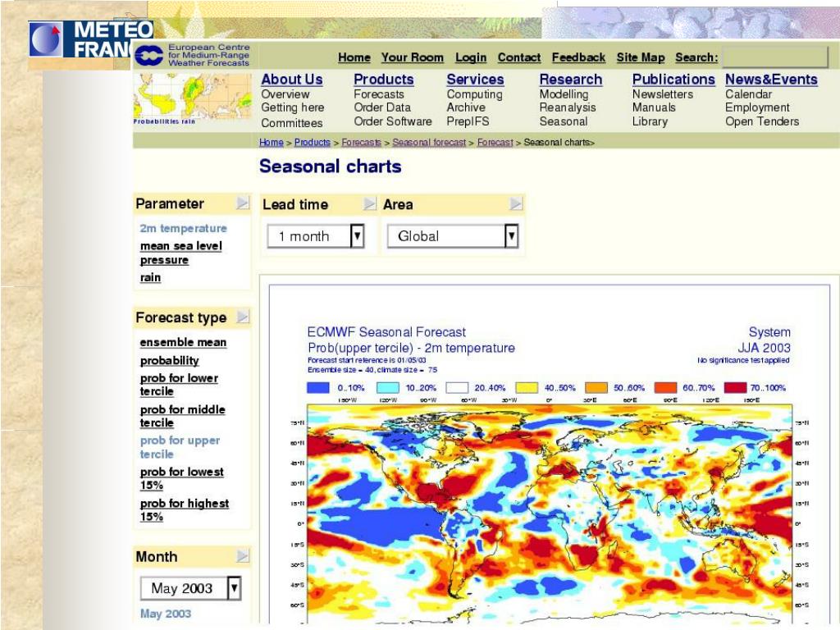The height and width of the screenshot is (630, 840).
Task: Click the Search input field
Action: [x=774, y=57]
